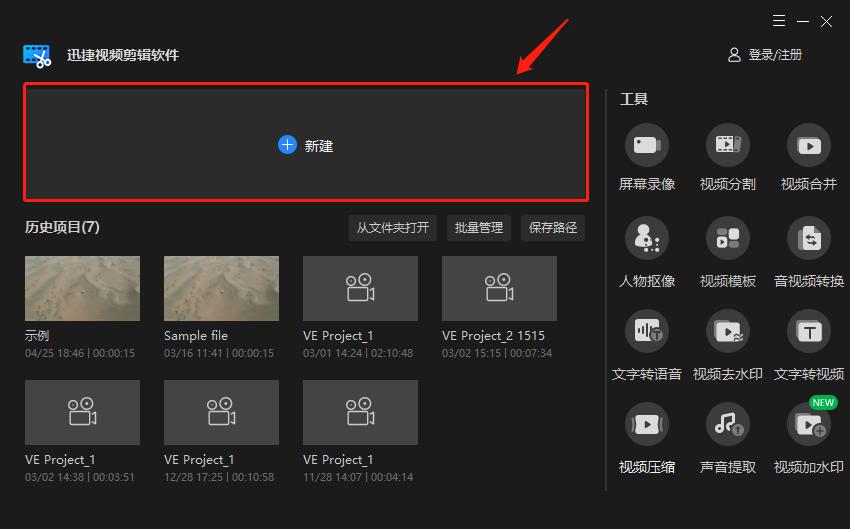Image resolution: width=850 pixels, height=529 pixels.
Task: Close the application window
Action: click(826, 21)
